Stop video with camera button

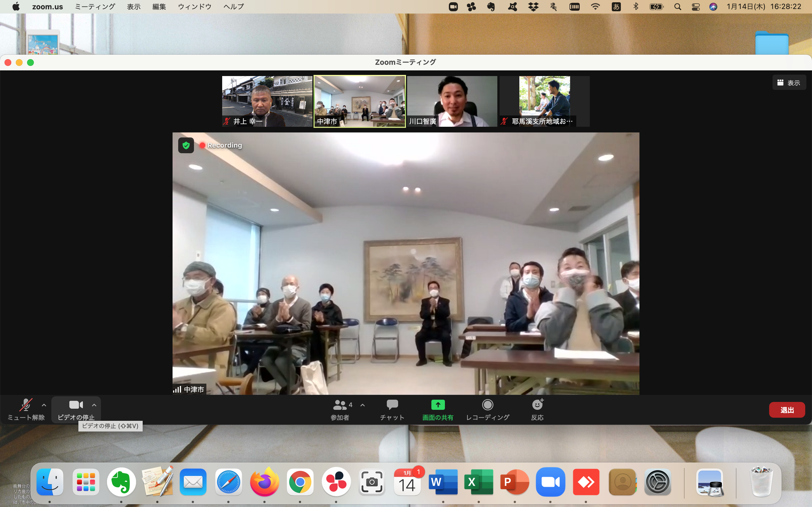[76, 405]
